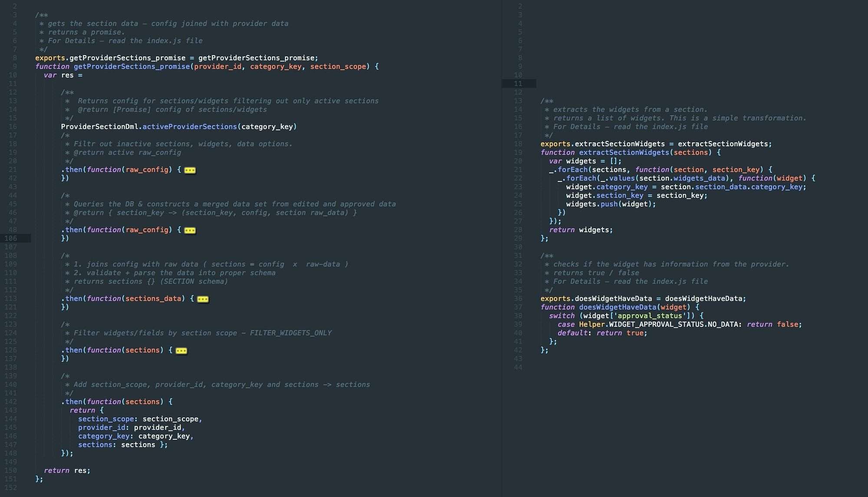This screenshot has width=868, height=497.
Task: Expand the folded raw_config block on line 21
Action: click(x=190, y=170)
